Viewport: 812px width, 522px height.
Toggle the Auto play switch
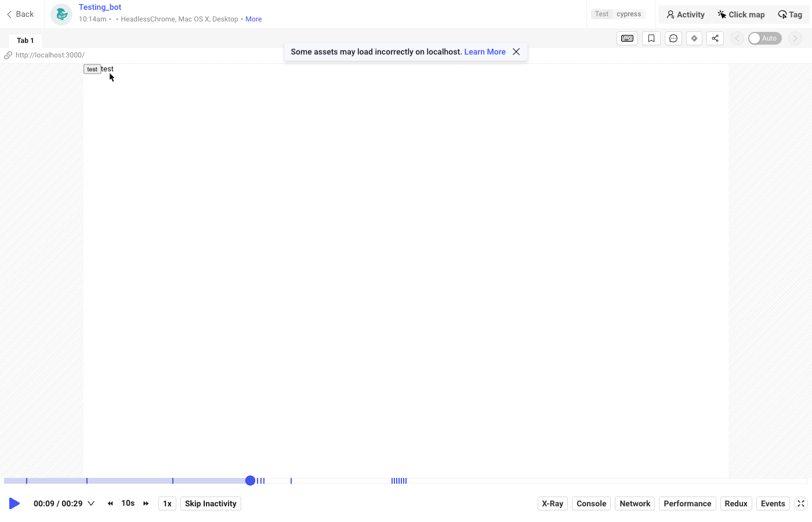click(764, 38)
